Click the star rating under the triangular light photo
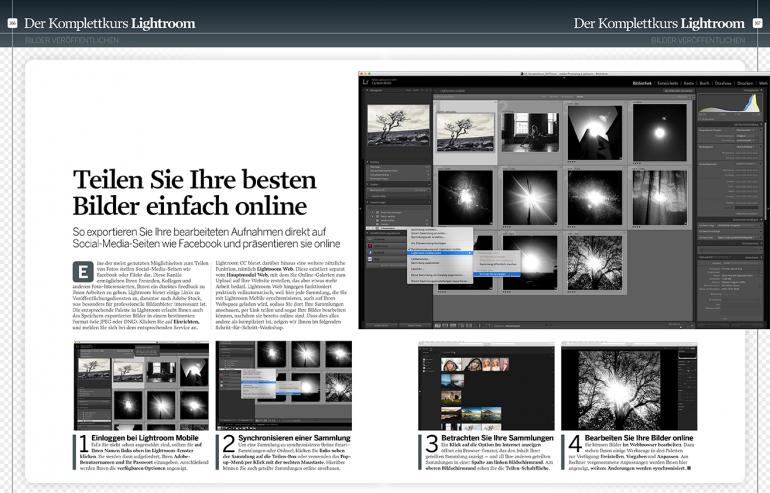 click(x=572, y=162)
